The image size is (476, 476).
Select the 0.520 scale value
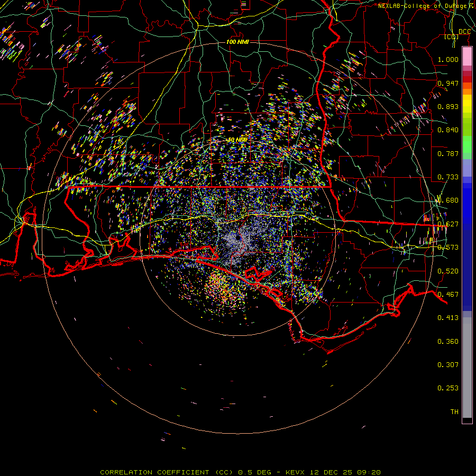click(x=448, y=271)
